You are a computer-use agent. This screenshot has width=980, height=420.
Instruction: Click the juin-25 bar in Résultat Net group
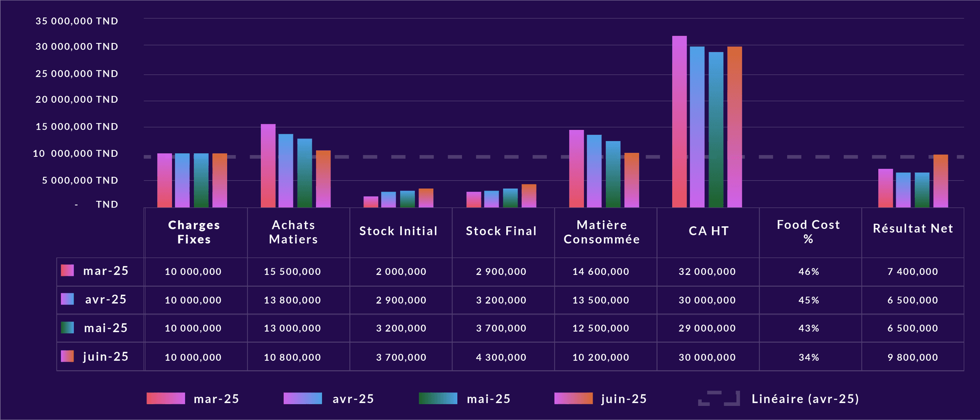[941, 181]
